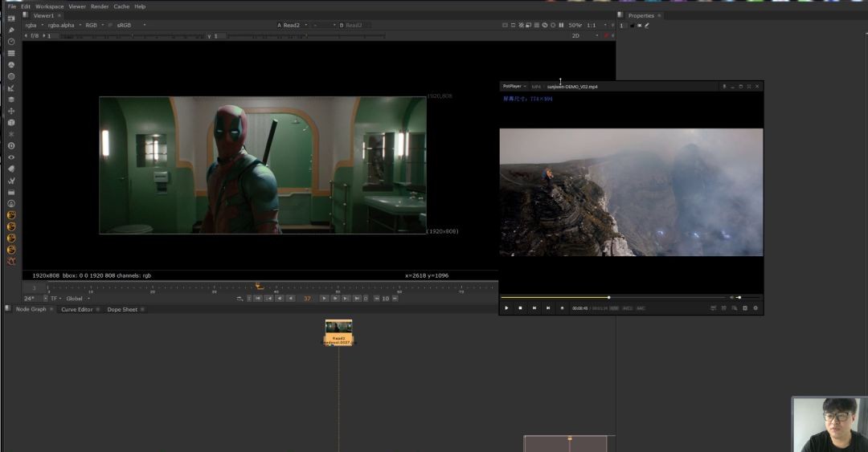Open the Views eye toolbar menu
The height and width of the screenshot is (452, 868).
point(11,157)
